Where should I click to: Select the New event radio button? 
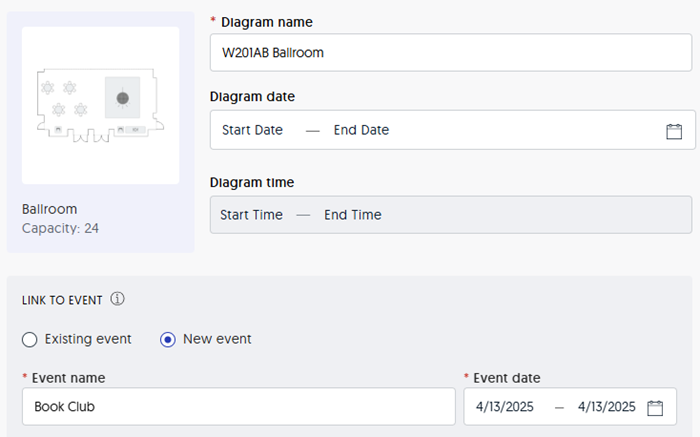point(168,340)
